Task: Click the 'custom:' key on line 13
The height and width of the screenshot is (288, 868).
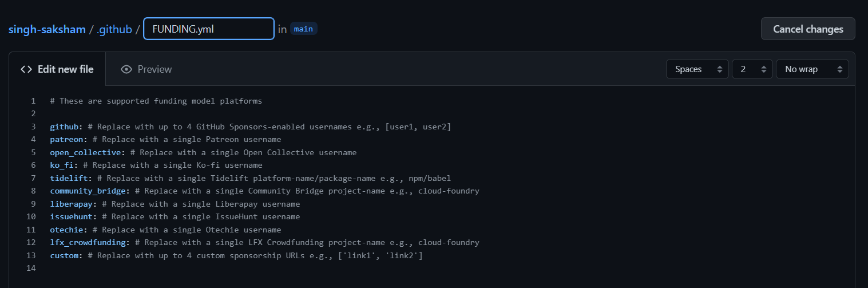Action: (66, 255)
